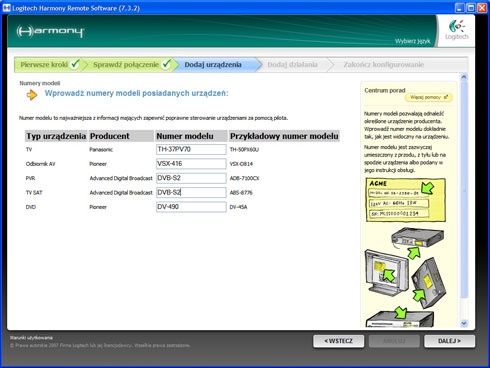Click the DALEJ next button
The height and width of the screenshot is (368, 490).
(449, 341)
